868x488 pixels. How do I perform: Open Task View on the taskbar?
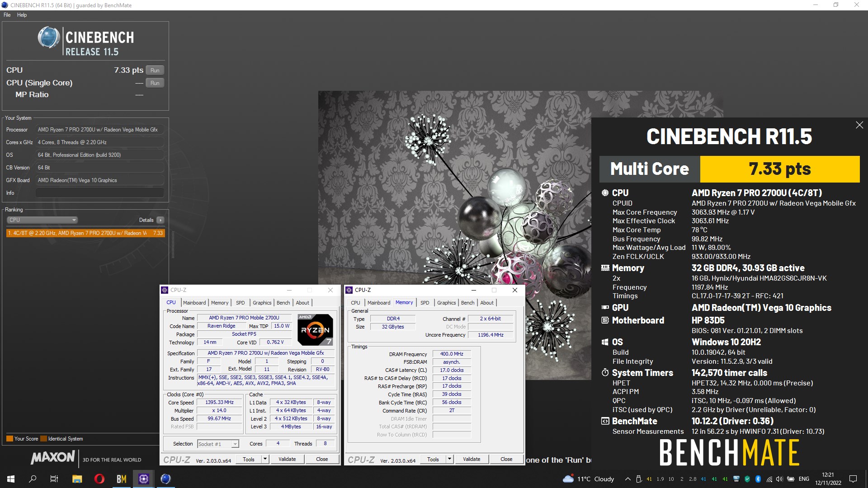point(54,479)
